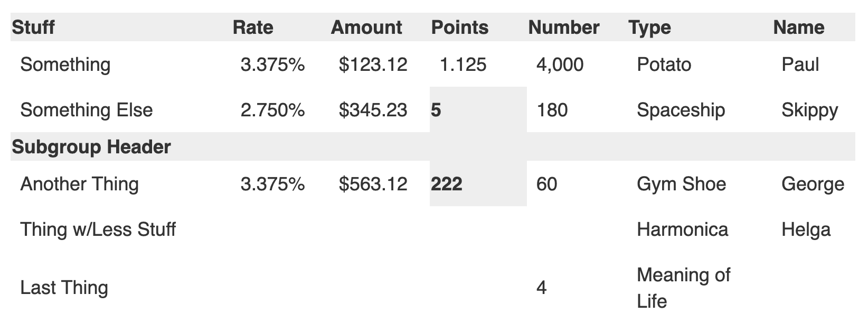This screenshot has width=868, height=331.
Task: Click the Name column header
Action: 798,27
